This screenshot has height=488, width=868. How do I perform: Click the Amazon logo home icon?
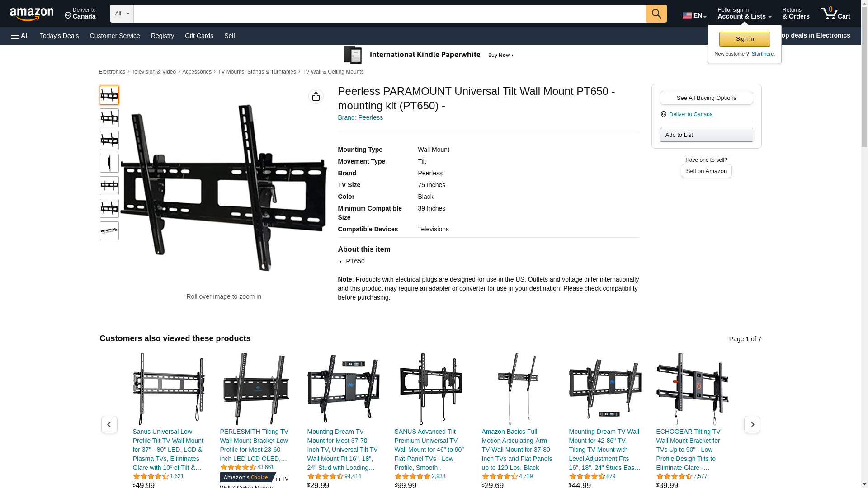click(32, 14)
